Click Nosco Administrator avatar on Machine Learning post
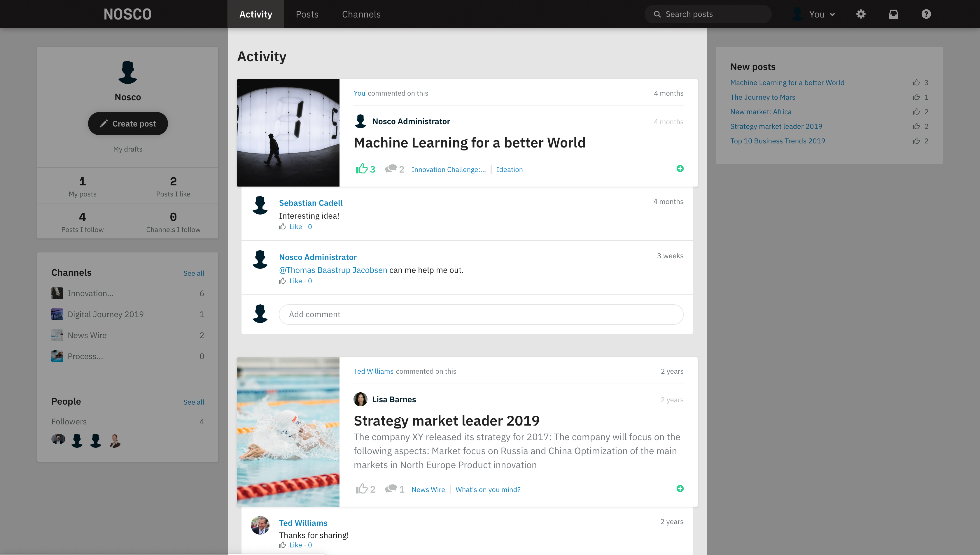 [x=360, y=121]
